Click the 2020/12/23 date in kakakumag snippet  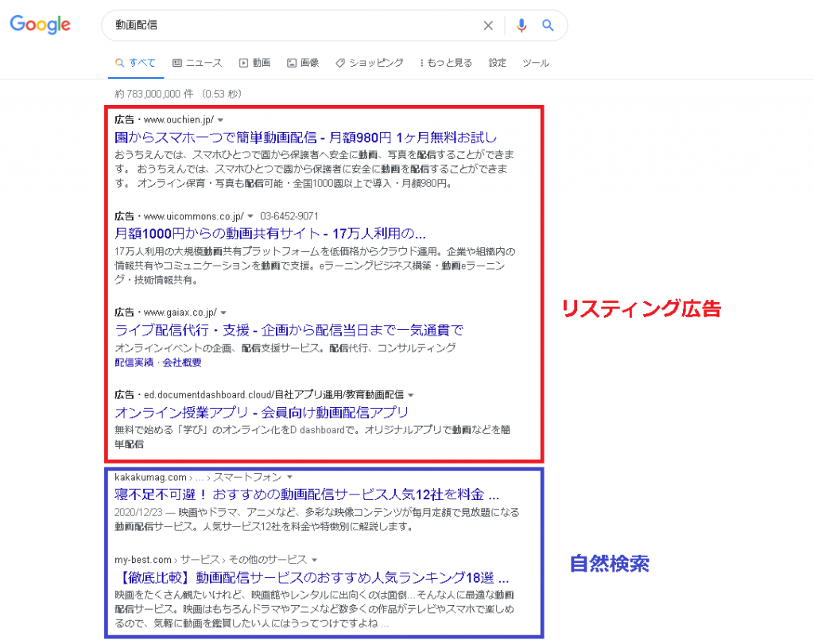pos(138,513)
